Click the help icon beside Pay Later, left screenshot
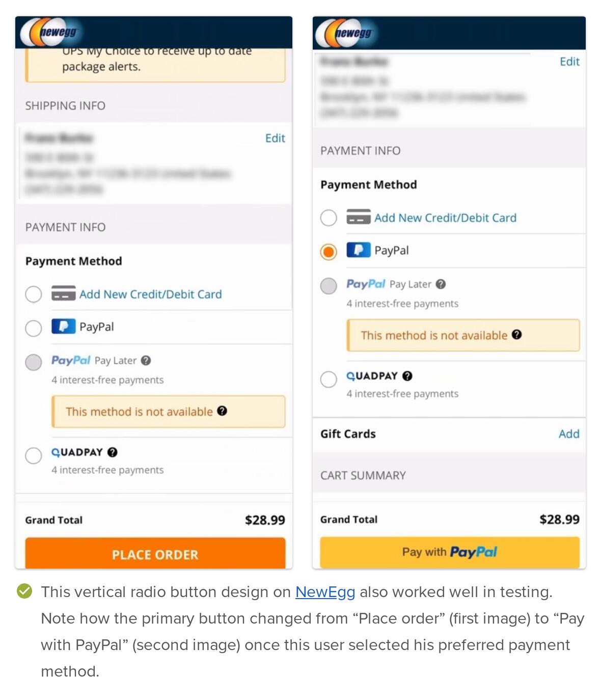 click(146, 361)
